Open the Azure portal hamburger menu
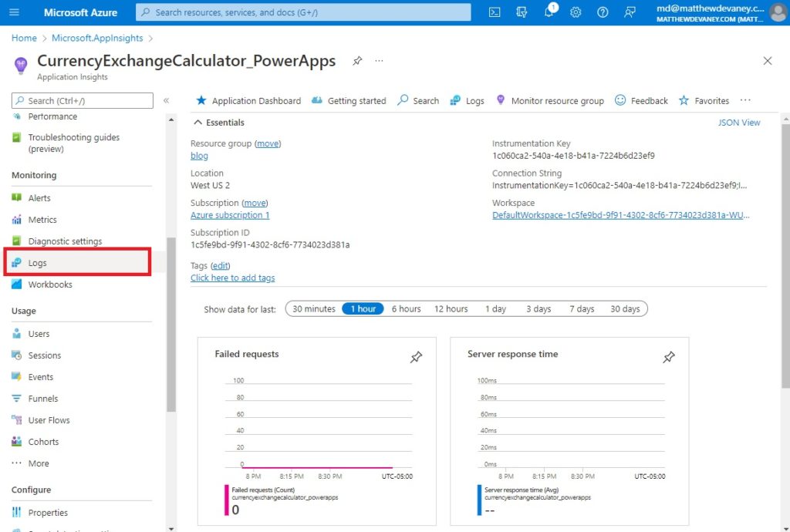The height and width of the screenshot is (532, 790). click(x=14, y=12)
